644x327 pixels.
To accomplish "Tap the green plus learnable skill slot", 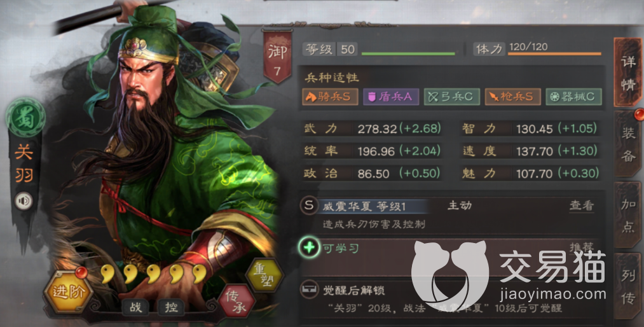I will point(309,247).
